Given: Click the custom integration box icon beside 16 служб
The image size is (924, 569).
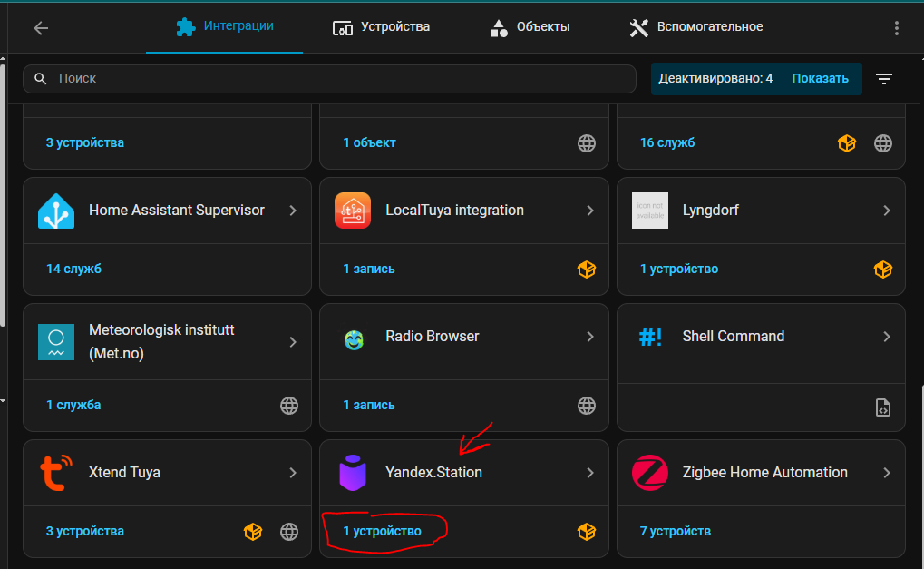Looking at the screenshot, I should [x=847, y=143].
